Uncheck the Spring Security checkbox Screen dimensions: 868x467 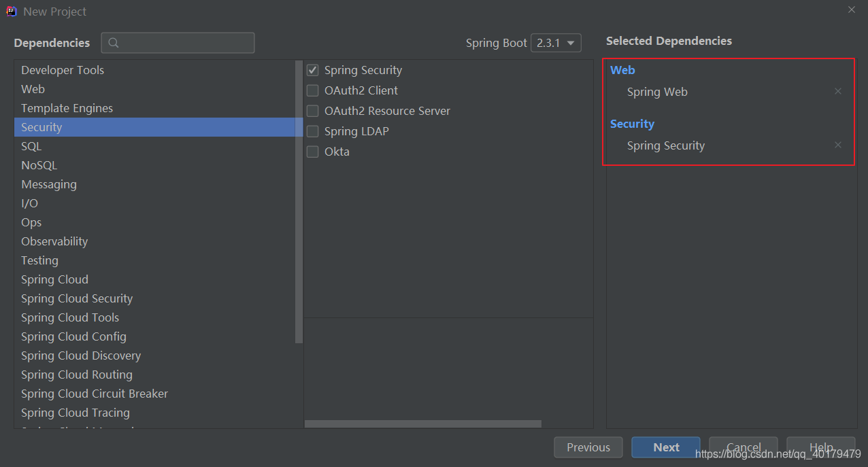(313, 70)
